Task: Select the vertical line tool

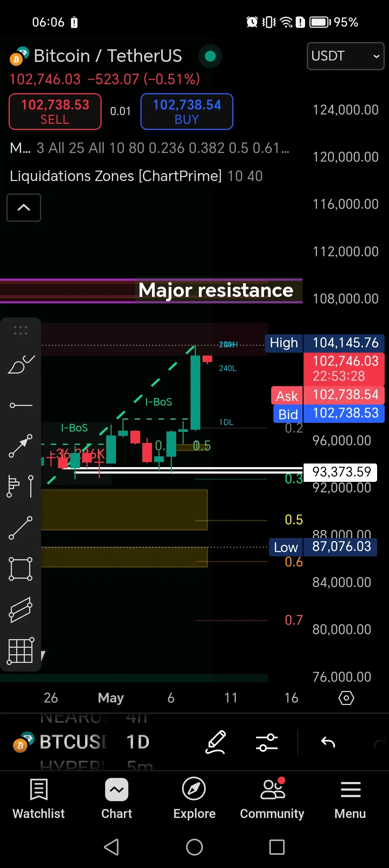Action: 31,487
